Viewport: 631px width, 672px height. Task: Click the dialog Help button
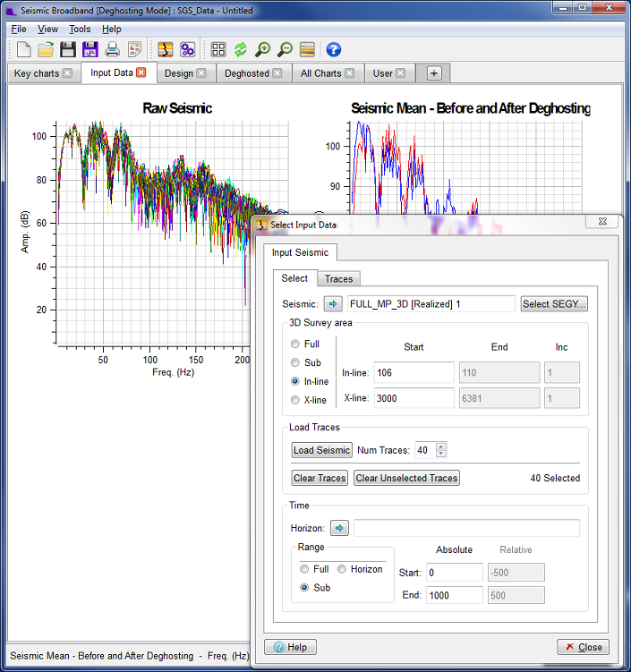click(x=291, y=647)
